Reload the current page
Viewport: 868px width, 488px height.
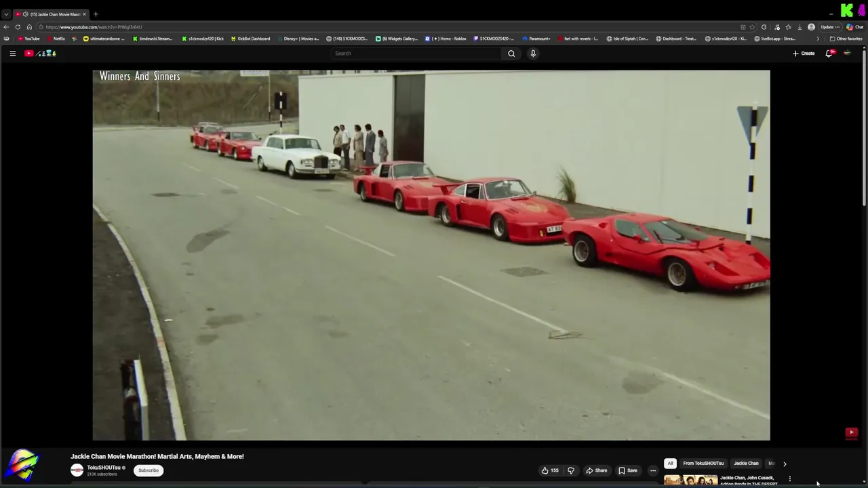18,27
